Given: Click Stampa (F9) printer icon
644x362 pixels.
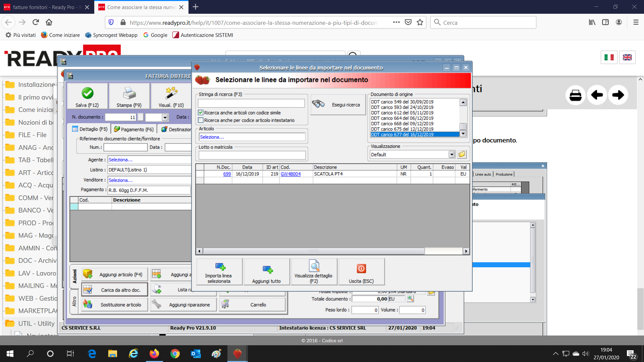Looking at the screenshot, I should tap(129, 96).
